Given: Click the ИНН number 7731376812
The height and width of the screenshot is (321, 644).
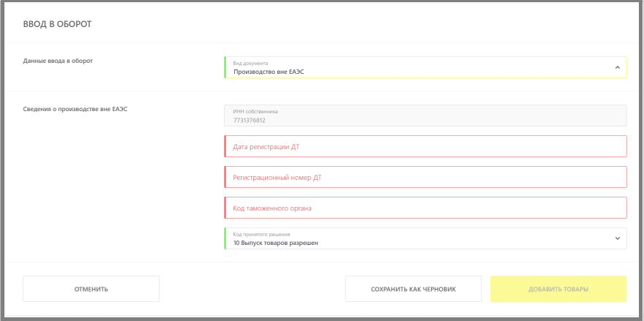Looking at the screenshot, I should coord(250,121).
